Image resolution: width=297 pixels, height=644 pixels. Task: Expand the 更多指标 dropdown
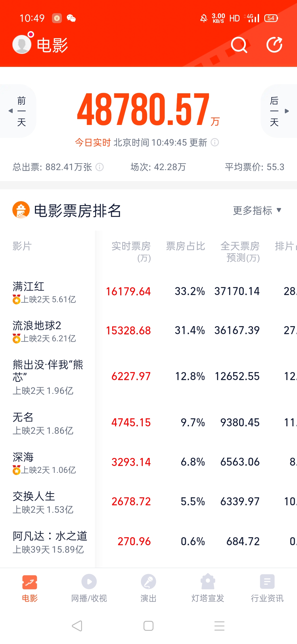point(257,211)
